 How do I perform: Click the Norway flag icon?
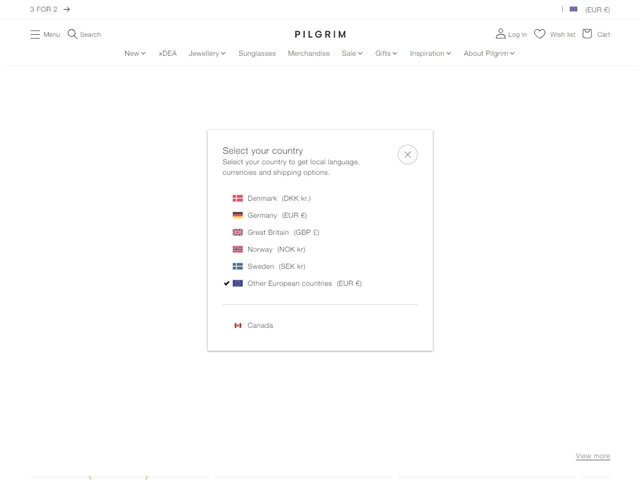tap(238, 249)
